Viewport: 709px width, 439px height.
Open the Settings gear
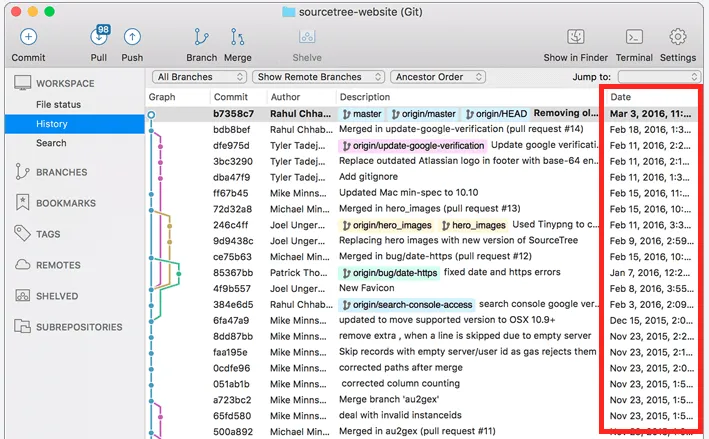pos(678,38)
